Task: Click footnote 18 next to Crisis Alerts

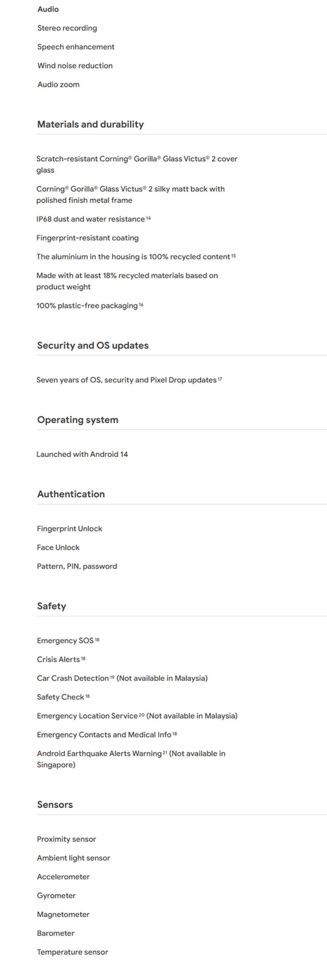Action: [83, 659]
